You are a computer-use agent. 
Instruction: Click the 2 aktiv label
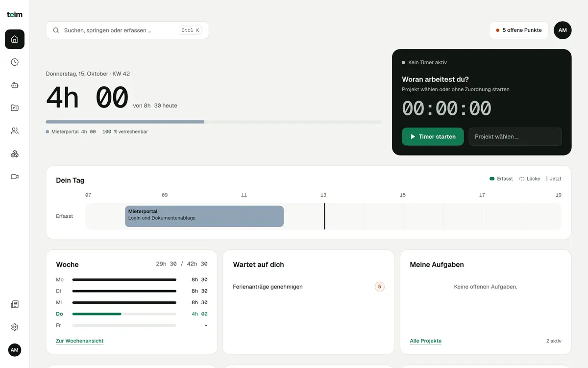point(554,341)
